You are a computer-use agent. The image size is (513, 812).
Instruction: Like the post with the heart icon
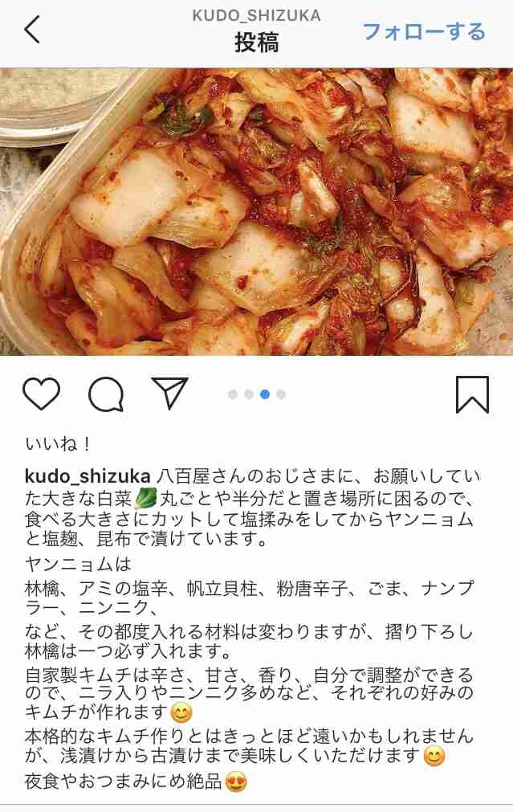pyautogui.click(x=42, y=394)
